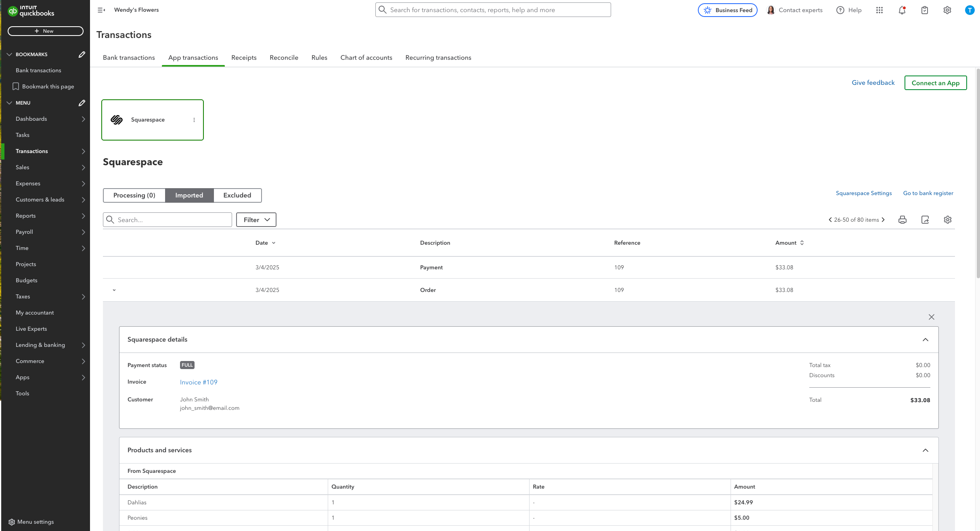The image size is (980, 531).
Task: Collapse the Squarespace details section
Action: [926, 340]
